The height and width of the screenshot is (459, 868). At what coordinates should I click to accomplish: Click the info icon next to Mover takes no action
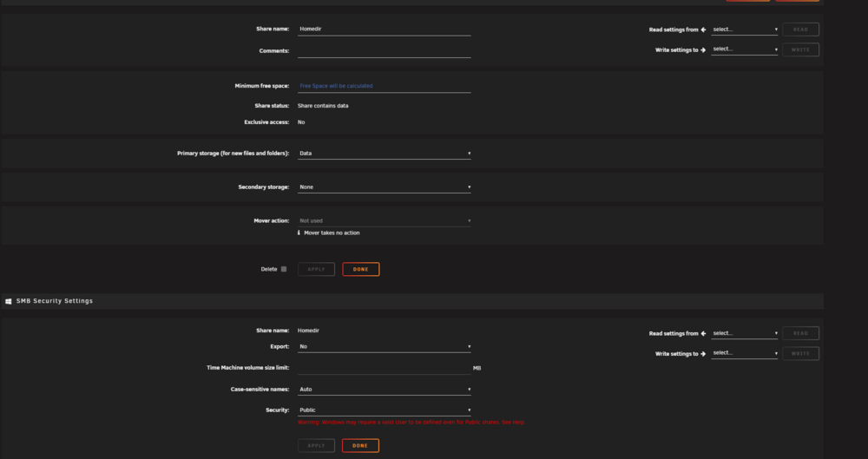coord(299,233)
